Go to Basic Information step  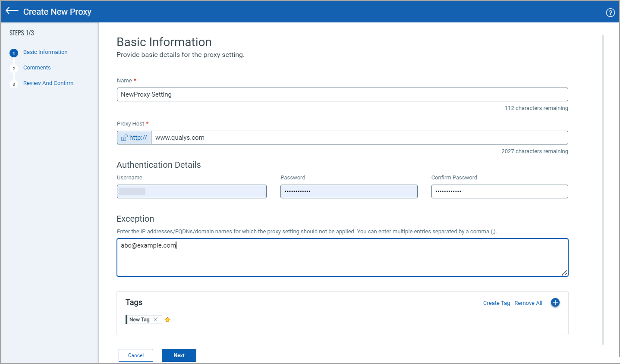pos(45,52)
